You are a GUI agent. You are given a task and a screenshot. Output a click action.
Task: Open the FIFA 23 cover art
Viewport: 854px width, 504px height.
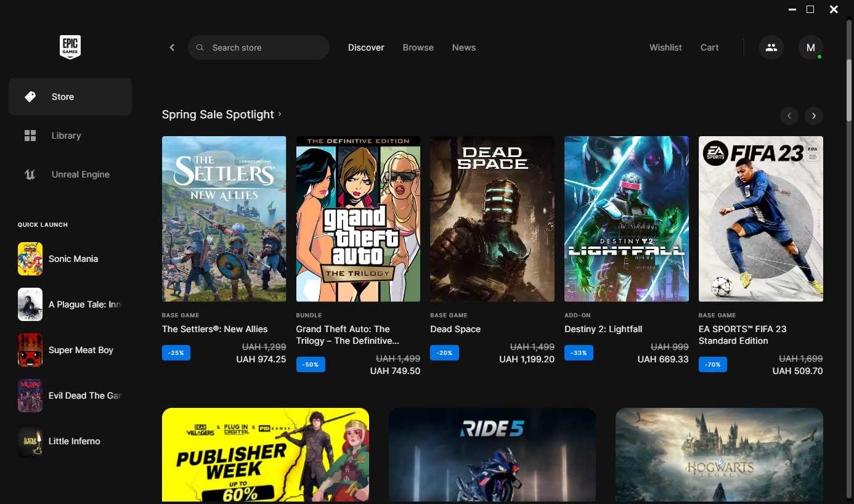tap(761, 219)
